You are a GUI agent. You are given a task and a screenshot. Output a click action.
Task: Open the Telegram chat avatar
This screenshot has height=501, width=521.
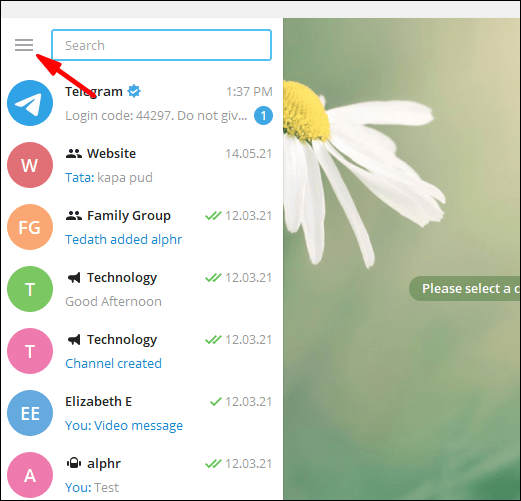pos(30,103)
